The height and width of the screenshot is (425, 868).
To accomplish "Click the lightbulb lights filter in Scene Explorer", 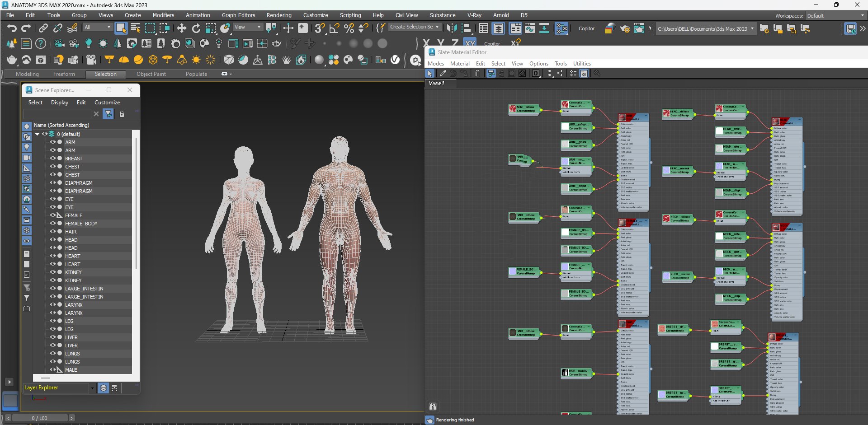I will [x=27, y=147].
